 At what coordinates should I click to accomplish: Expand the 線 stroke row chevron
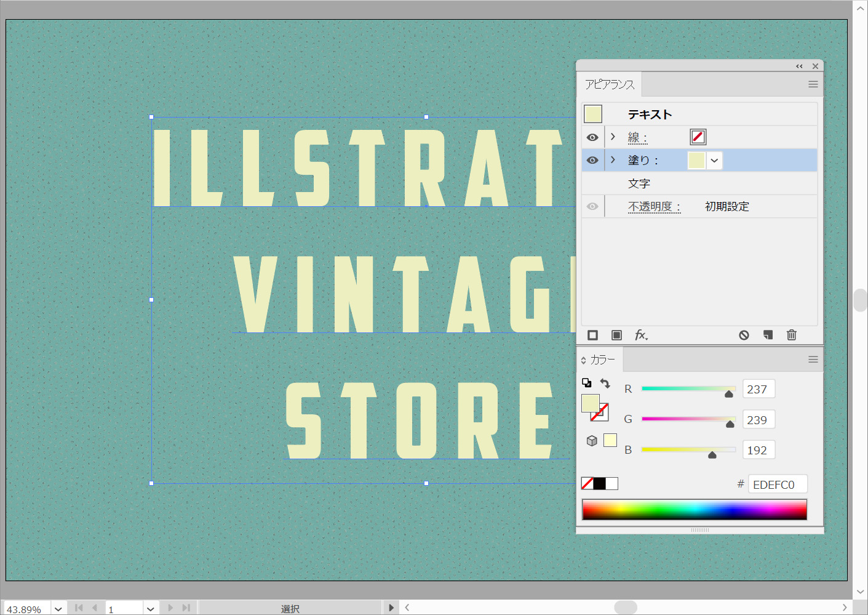point(613,137)
